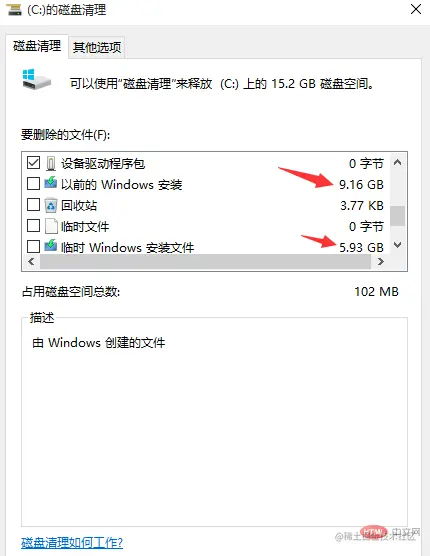
Task: Uncheck the 设备驱动程序包 checkbox
Action: pyautogui.click(x=33, y=163)
